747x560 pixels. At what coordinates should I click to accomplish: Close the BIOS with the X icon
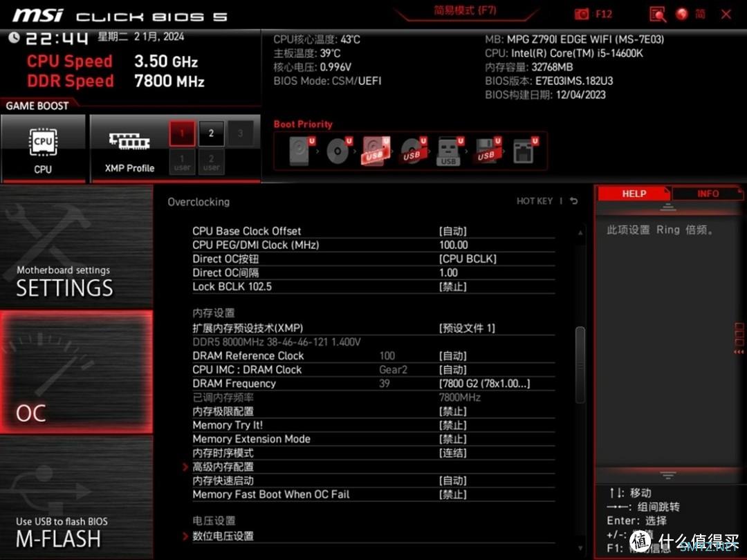(x=726, y=15)
